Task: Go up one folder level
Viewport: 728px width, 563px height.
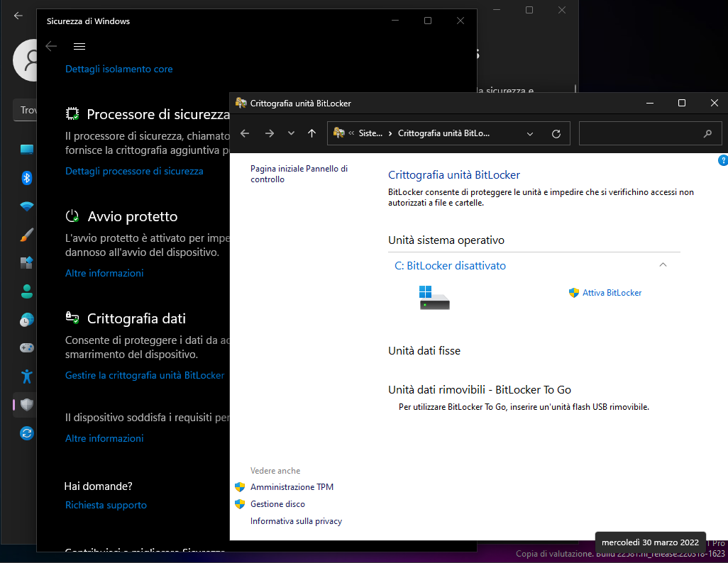Action: (x=311, y=134)
